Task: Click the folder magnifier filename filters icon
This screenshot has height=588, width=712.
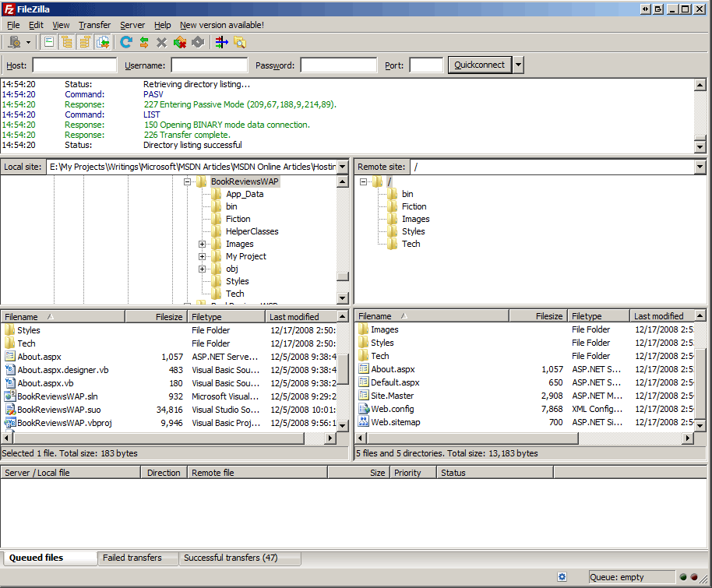Action: (x=240, y=43)
